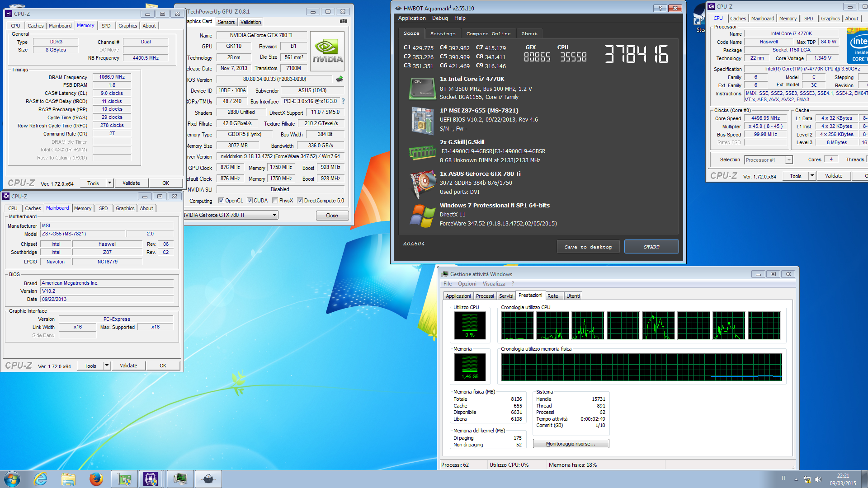Open the Windows Start orb
868x488 pixels.
[12, 479]
